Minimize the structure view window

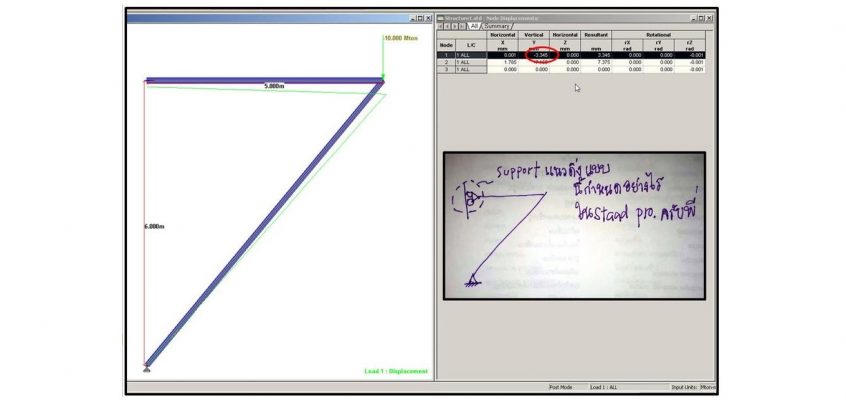click(413, 18)
